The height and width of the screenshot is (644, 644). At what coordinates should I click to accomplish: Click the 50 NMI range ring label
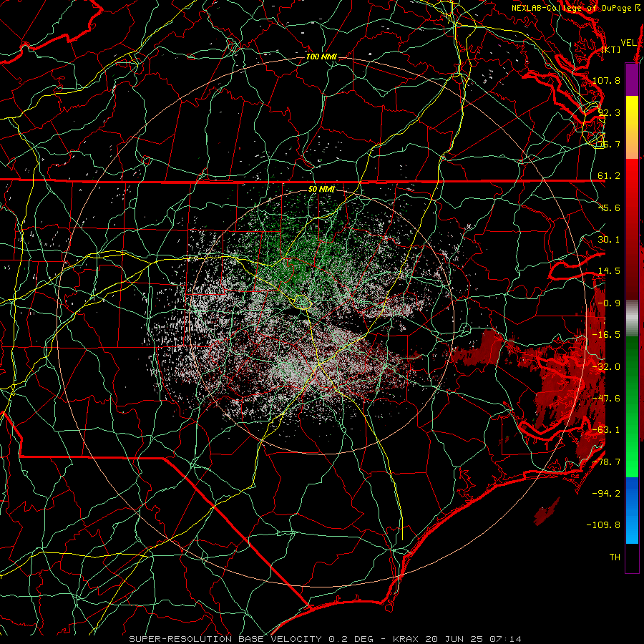321,189
